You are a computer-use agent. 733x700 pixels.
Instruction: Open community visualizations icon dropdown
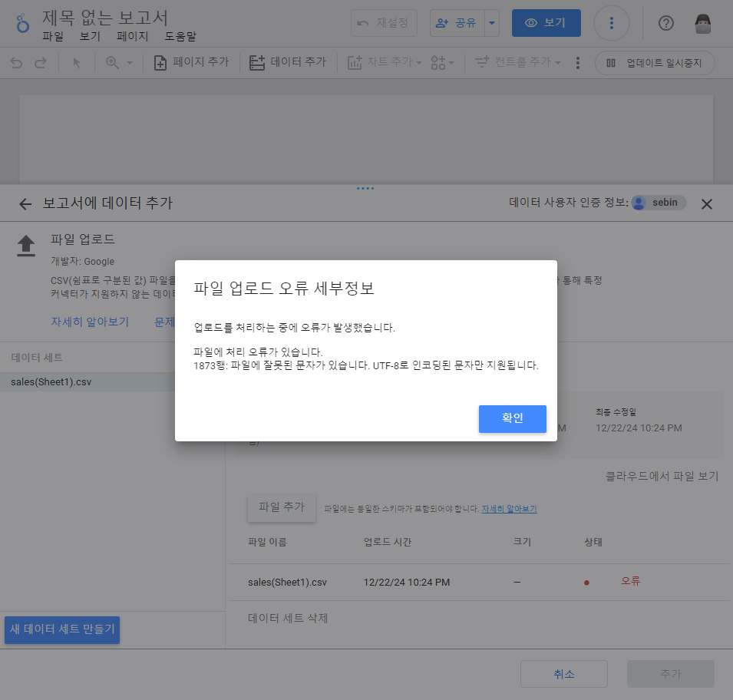[x=442, y=62]
